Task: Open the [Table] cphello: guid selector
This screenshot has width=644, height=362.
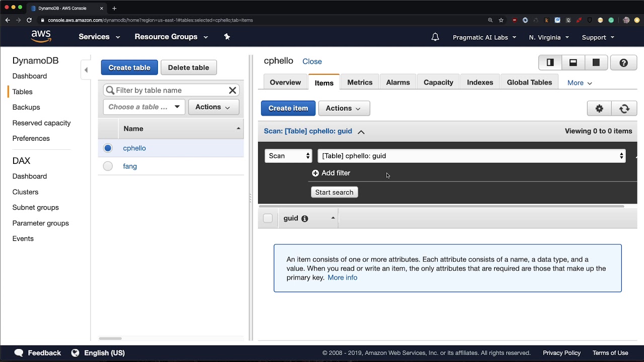Action: [x=472, y=156]
